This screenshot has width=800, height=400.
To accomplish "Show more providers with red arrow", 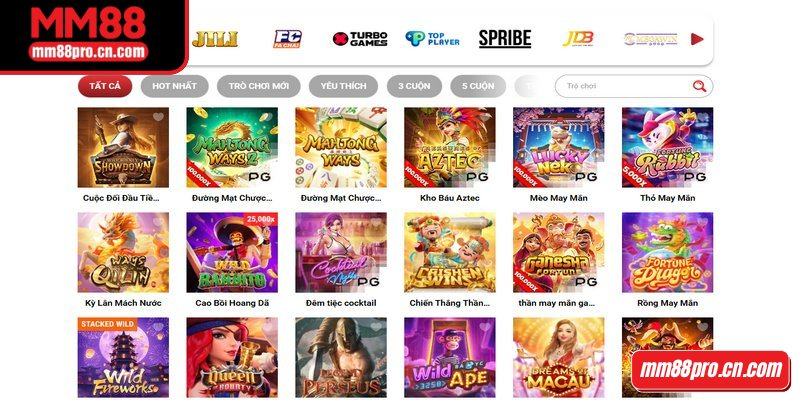I will coord(697,39).
